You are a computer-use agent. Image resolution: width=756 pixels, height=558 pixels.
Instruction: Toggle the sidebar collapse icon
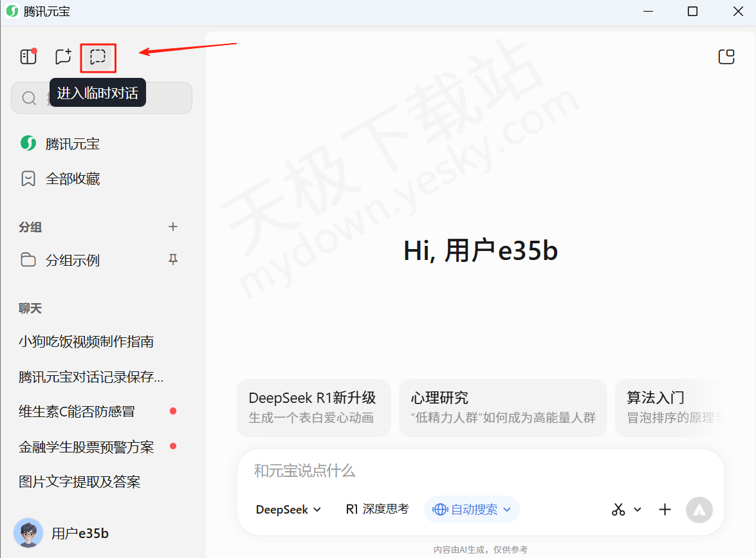tap(28, 57)
